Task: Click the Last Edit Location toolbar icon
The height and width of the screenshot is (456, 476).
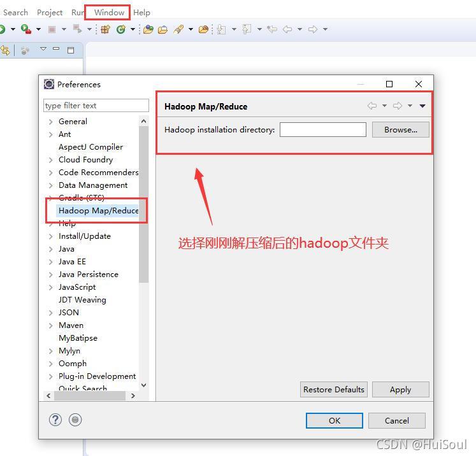Action: [272, 29]
